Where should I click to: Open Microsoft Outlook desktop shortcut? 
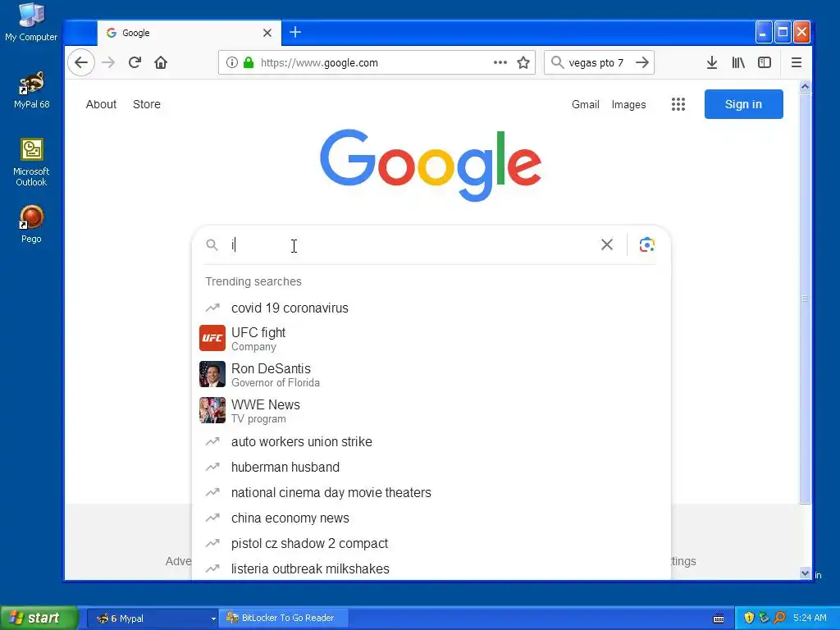pos(31,162)
